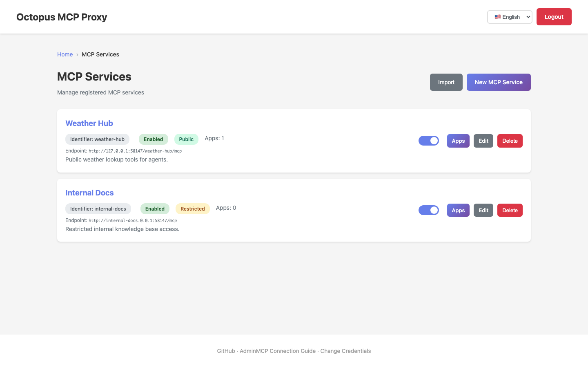
Task: Click the Octopus MCP Proxy site title
Action: point(62,17)
